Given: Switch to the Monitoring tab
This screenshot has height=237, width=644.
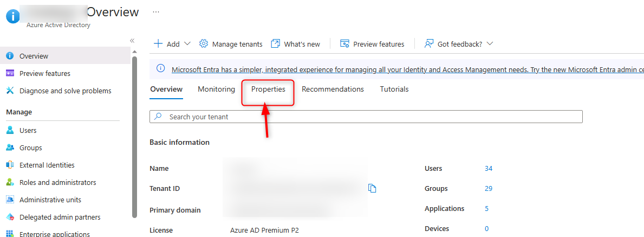Looking at the screenshot, I should pyautogui.click(x=216, y=89).
